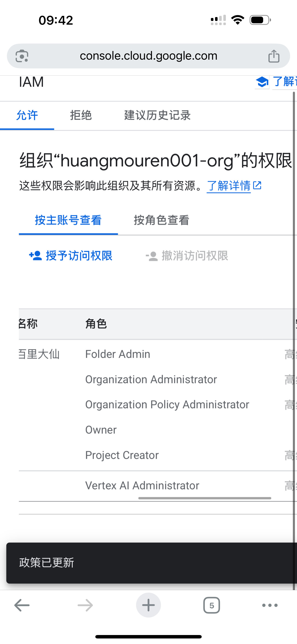Viewport: 297px width, 644px height.
Task: Click the 角色 column header
Action: [96, 324]
